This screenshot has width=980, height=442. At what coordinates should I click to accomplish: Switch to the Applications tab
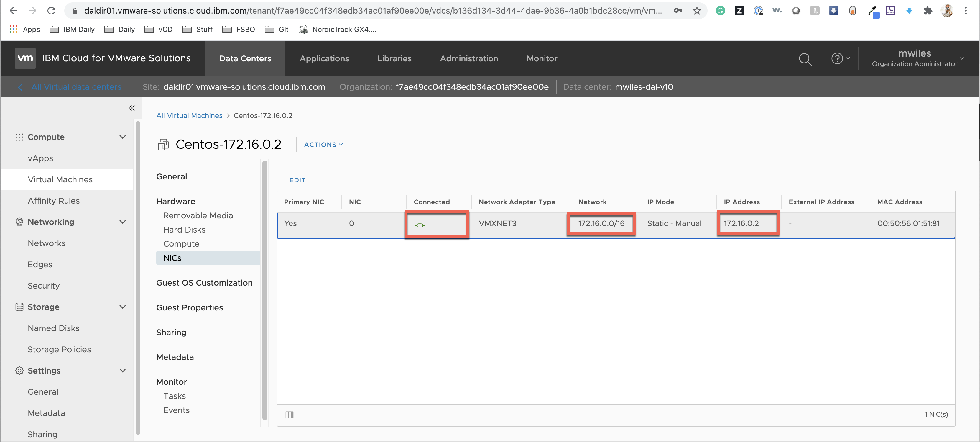324,59
